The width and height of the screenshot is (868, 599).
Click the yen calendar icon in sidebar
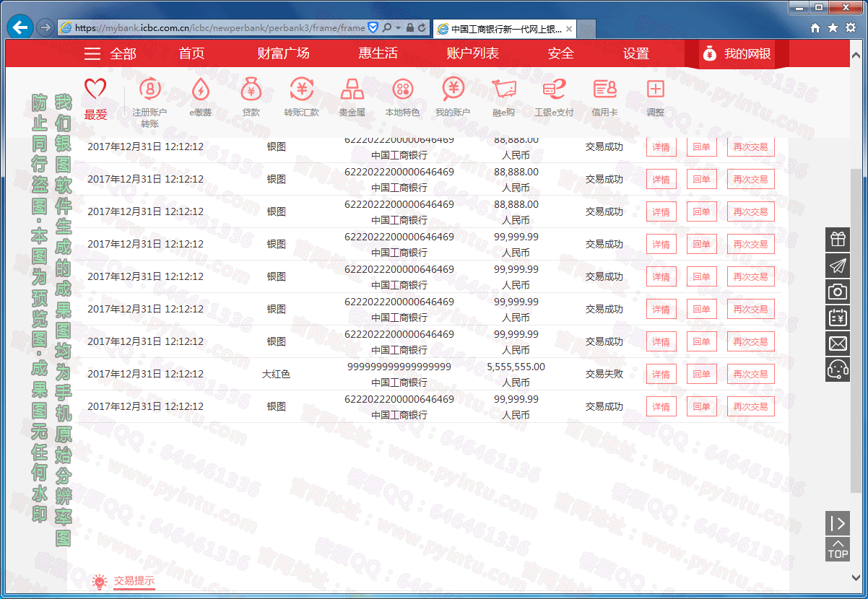click(x=838, y=318)
